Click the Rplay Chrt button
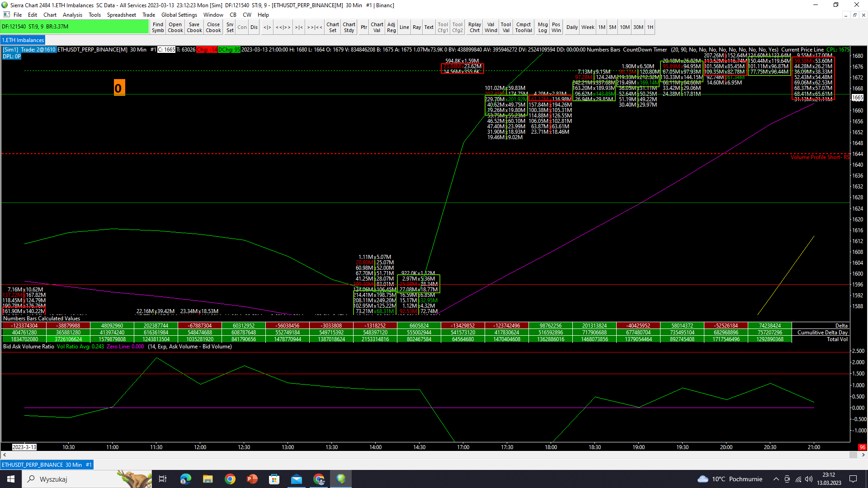Image resolution: width=868 pixels, height=488 pixels. [474, 27]
